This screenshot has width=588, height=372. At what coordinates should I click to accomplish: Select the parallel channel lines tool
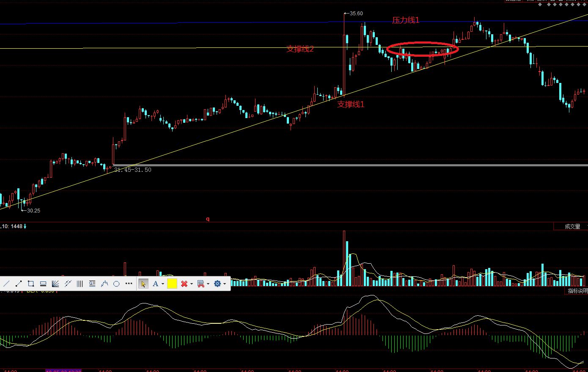pos(68,284)
